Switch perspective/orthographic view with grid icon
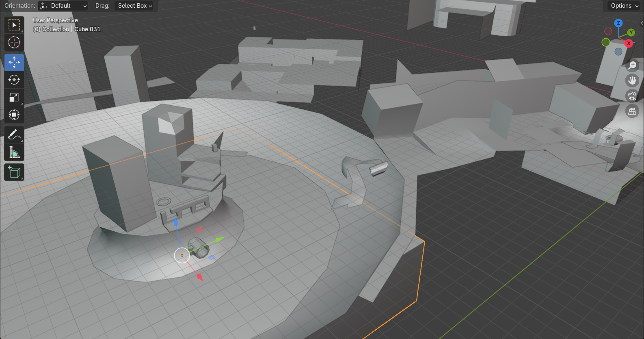The image size is (644, 339). click(632, 111)
